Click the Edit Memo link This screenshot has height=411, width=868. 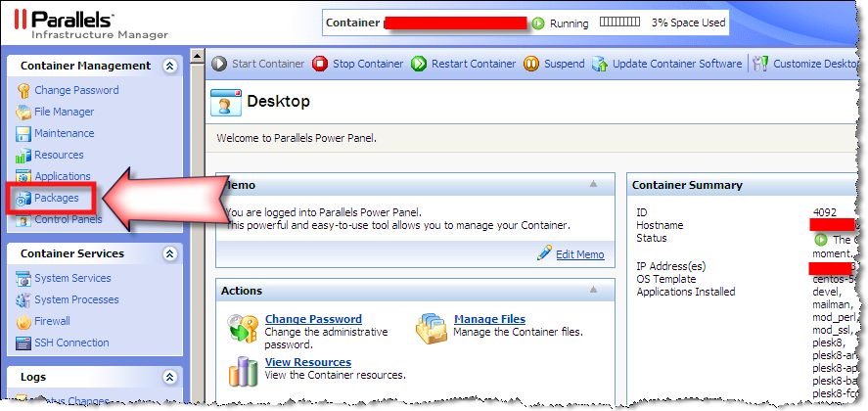[580, 254]
